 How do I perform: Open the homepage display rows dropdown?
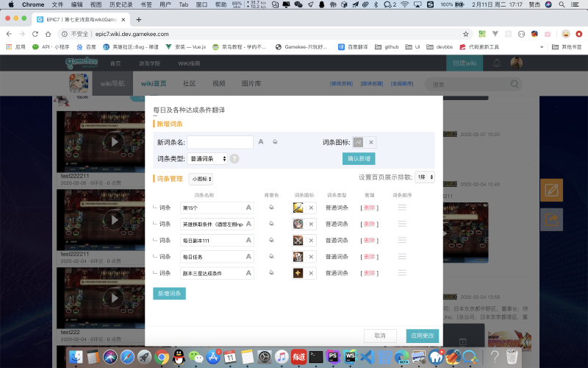425,177
